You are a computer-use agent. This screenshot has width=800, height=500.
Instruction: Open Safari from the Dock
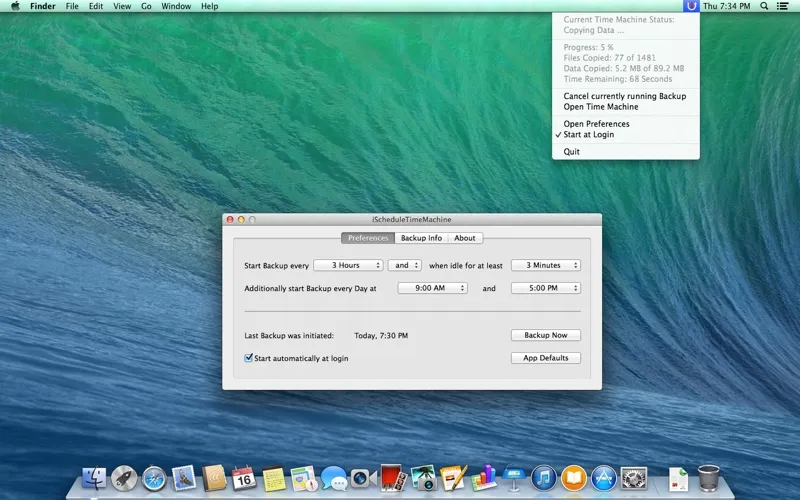coord(154,479)
